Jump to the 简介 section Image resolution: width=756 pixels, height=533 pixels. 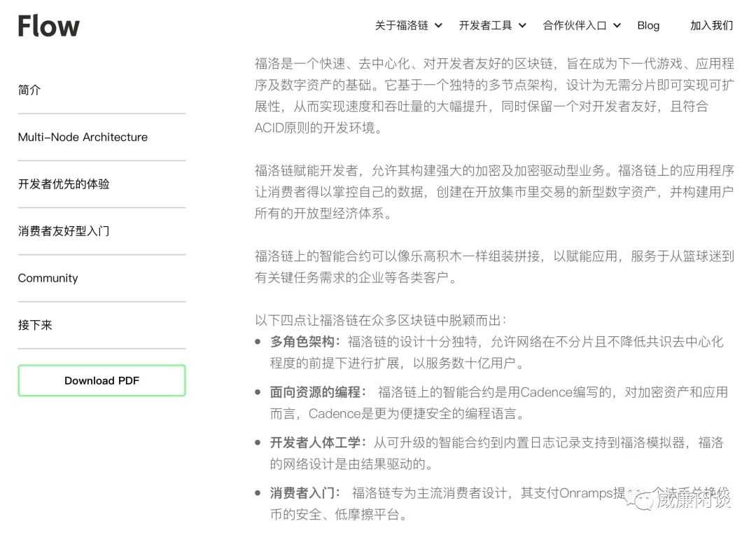pyautogui.click(x=29, y=90)
